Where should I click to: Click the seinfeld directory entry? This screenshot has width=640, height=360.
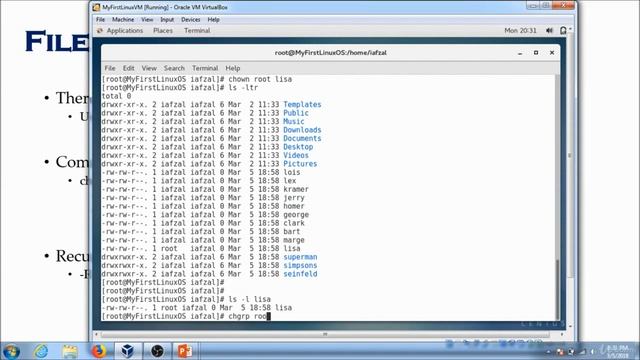300,274
